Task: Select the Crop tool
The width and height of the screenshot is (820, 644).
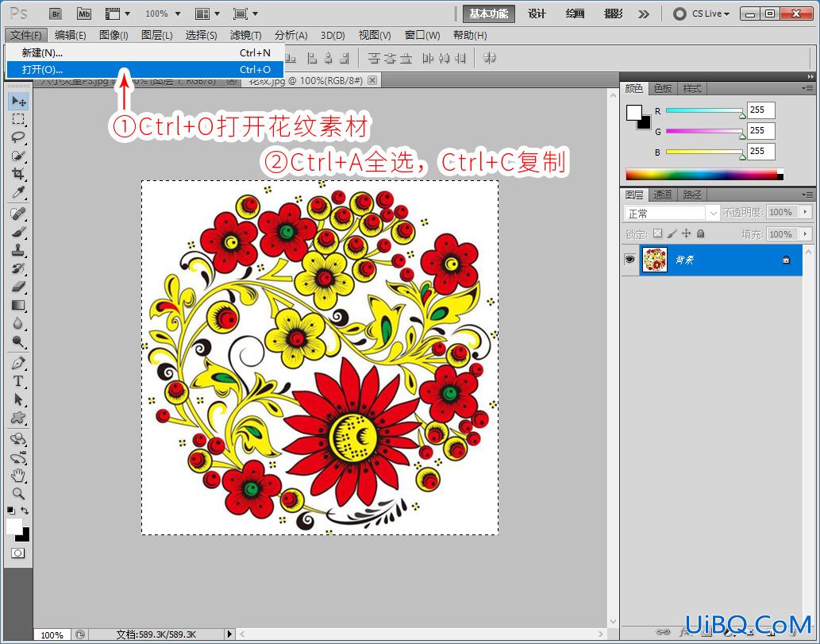Action: (x=18, y=174)
